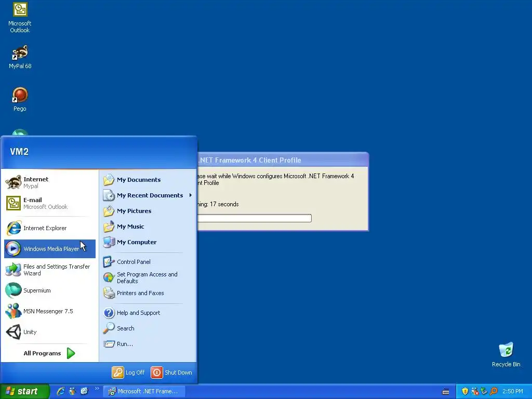The image size is (532, 399).
Task: Open Windows Security Alerts shield tray icon
Action: [x=465, y=392]
